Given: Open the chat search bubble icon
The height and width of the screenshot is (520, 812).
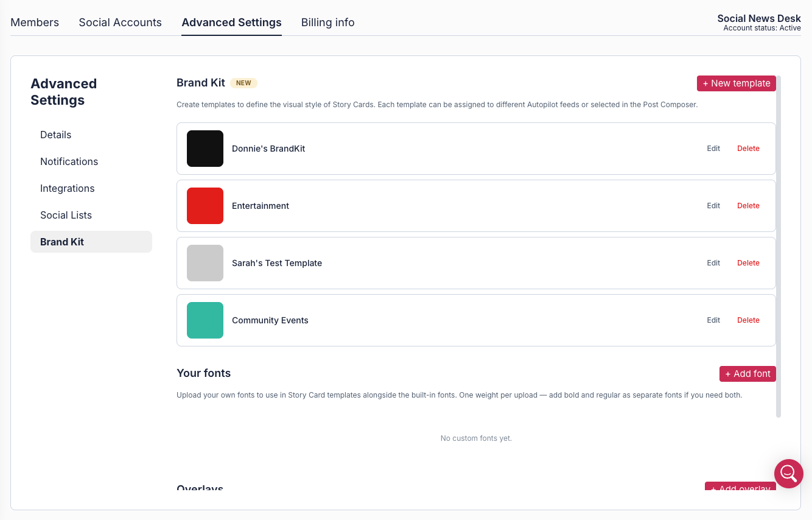Looking at the screenshot, I should point(788,473).
